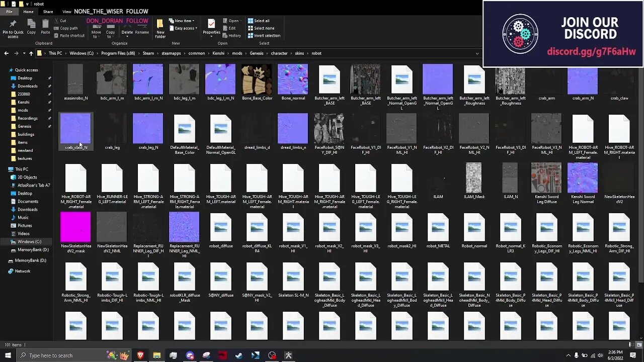Launch Brave browser from the taskbar

coord(140,355)
